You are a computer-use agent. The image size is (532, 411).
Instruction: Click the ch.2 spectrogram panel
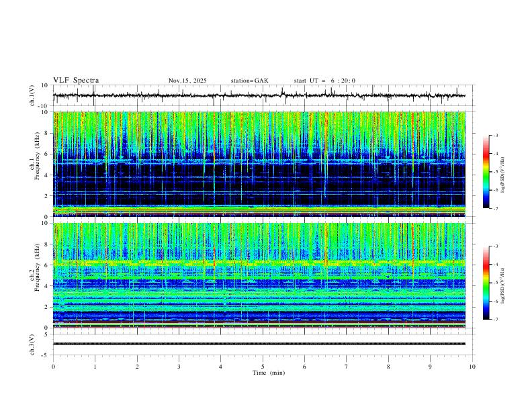259,275
